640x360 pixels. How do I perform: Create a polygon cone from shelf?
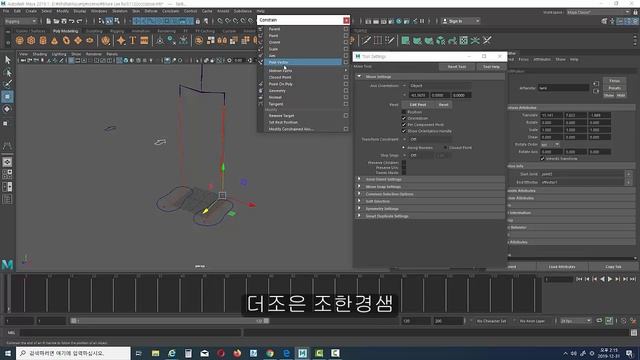click(55, 40)
